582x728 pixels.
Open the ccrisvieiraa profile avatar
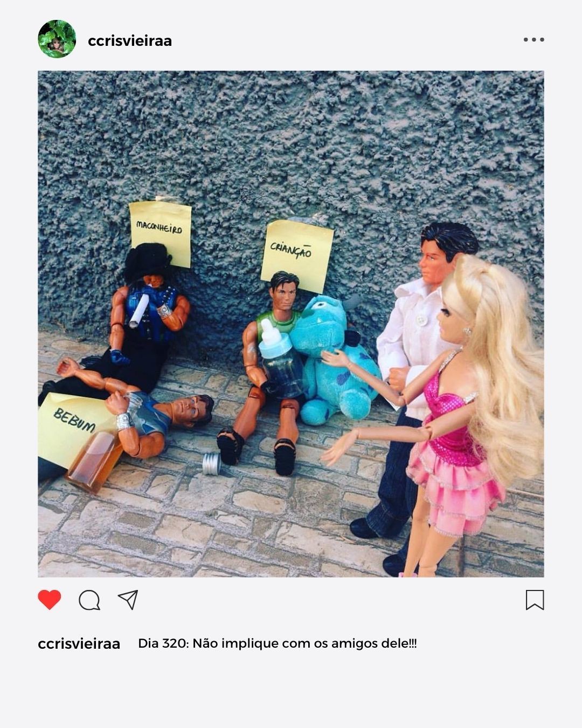57,39
